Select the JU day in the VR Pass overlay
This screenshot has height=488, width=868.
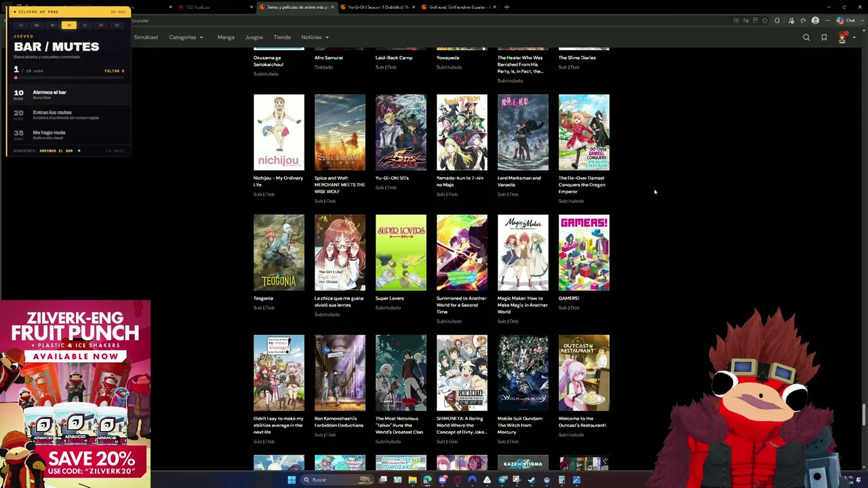click(x=68, y=25)
